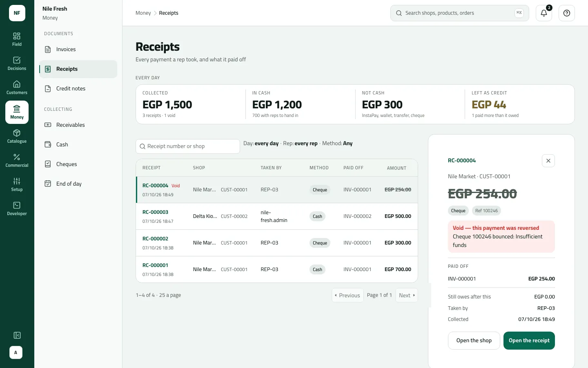Open receipt RC-000001 row
588x368 pixels.
coord(276,269)
